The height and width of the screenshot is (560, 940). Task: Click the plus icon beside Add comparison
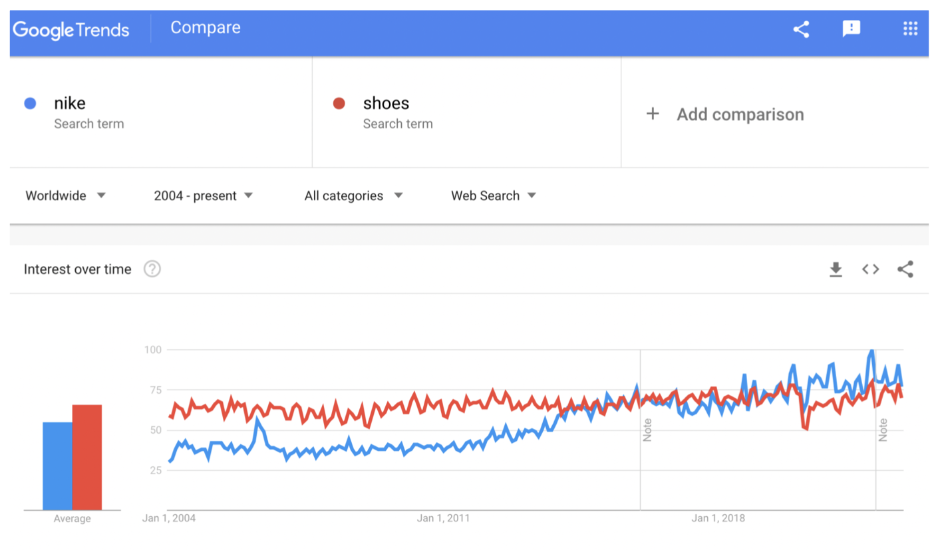pos(653,114)
